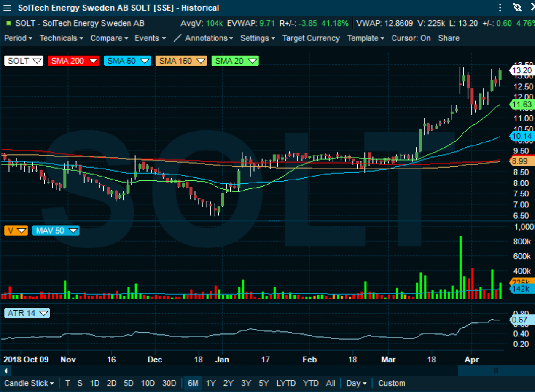Expand the Template menu
535x392 pixels.
366,38
